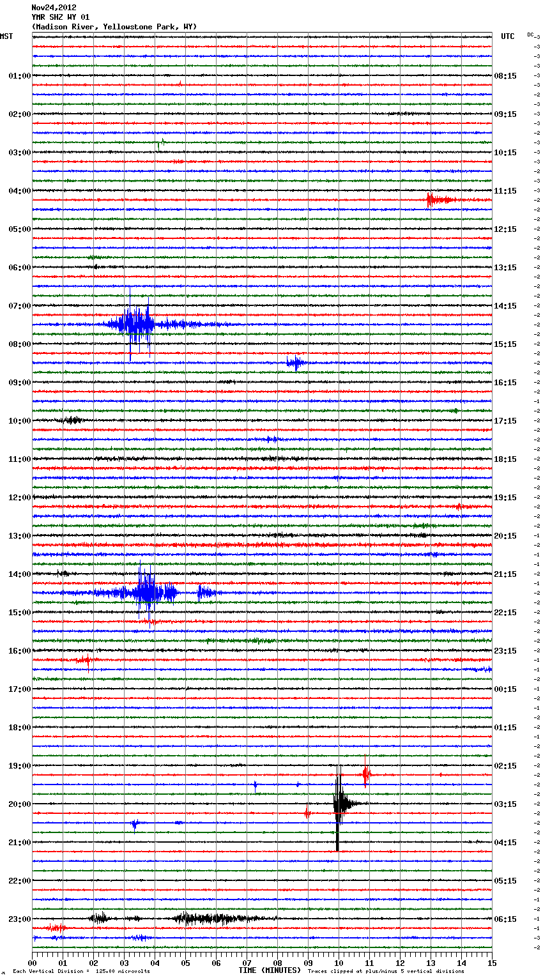Select the 10:00 MST time label
Screen dimensions: 543x980
point(20,421)
